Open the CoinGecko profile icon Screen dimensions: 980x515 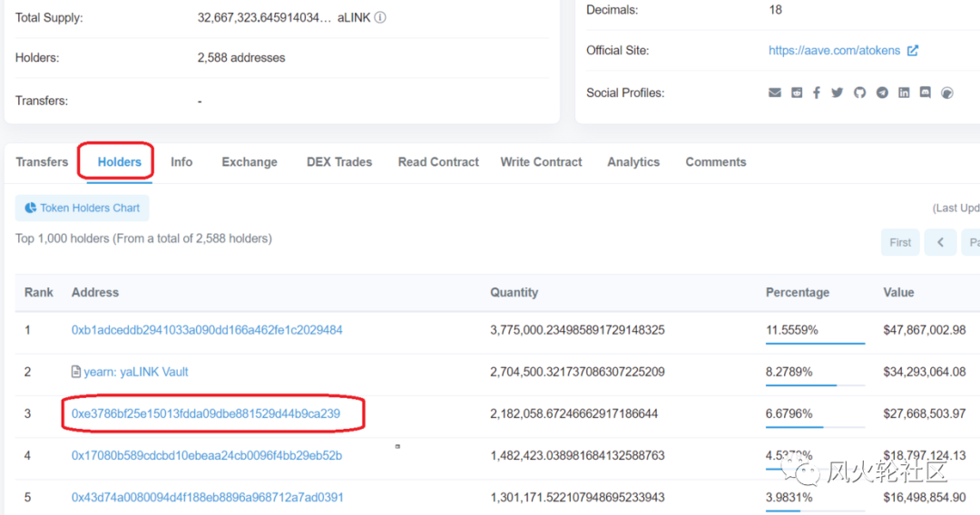pos(946,93)
